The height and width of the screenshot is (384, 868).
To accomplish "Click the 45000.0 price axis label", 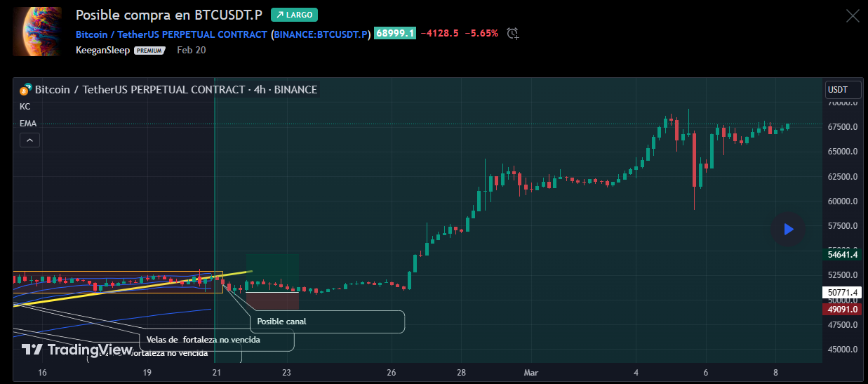I will click(843, 350).
